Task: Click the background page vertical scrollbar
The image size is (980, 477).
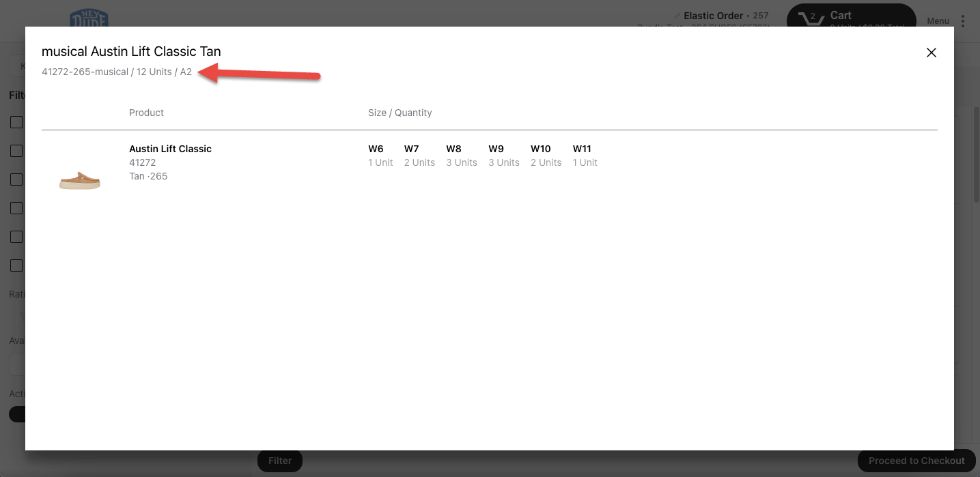Action: 977,154
